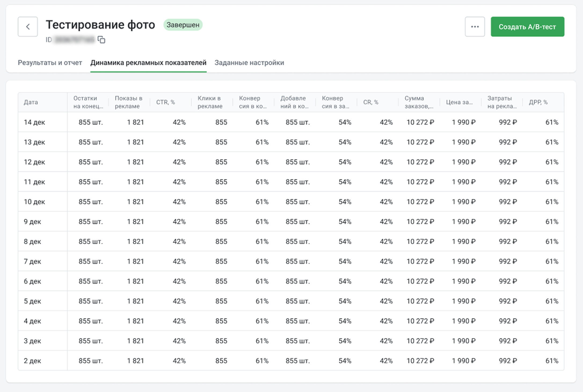Click the CTR, % column header

pos(165,102)
